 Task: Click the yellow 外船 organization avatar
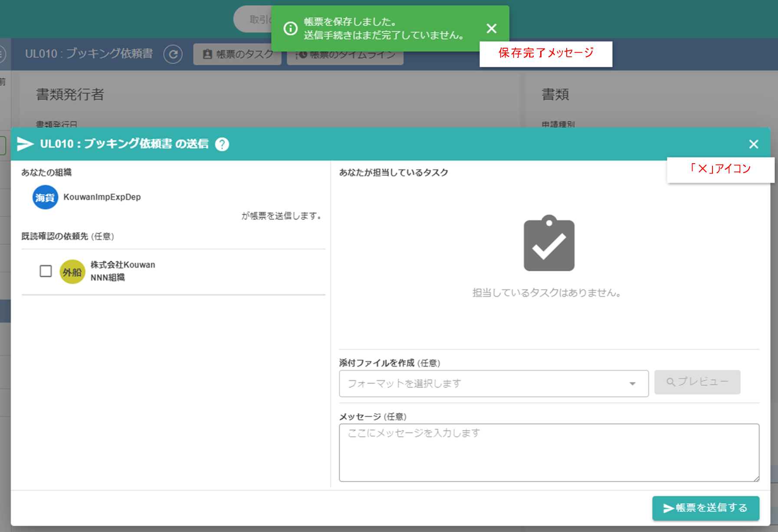pos(72,272)
